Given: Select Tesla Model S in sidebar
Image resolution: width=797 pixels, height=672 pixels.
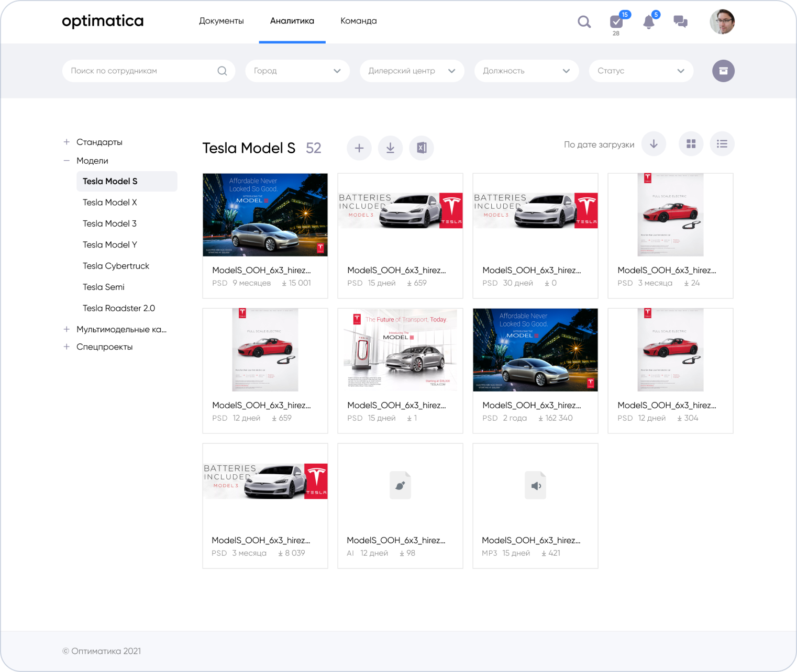Looking at the screenshot, I should [x=127, y=181].
